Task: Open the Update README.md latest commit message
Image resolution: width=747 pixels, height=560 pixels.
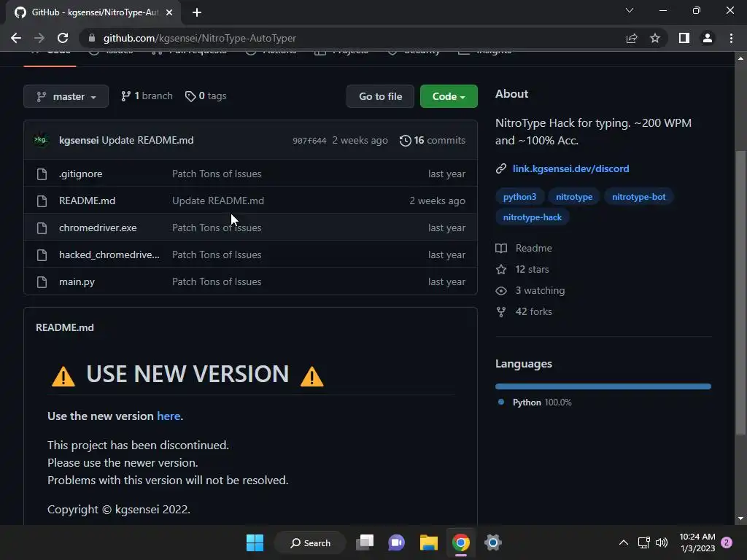Action: [147, 140]
